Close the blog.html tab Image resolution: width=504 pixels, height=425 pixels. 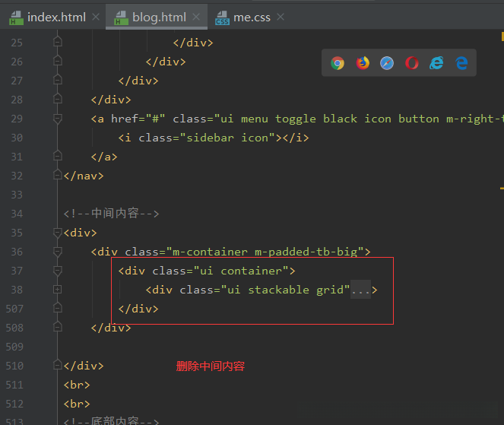(196, 17)
